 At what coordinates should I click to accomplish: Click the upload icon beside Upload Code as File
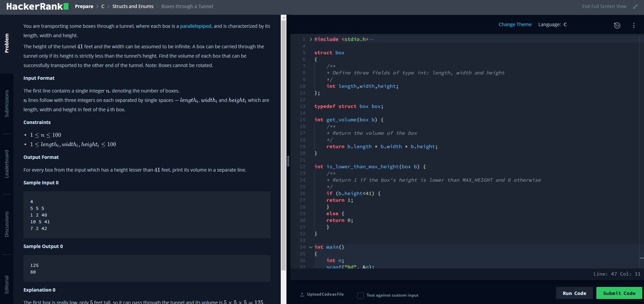coord(302,295)
